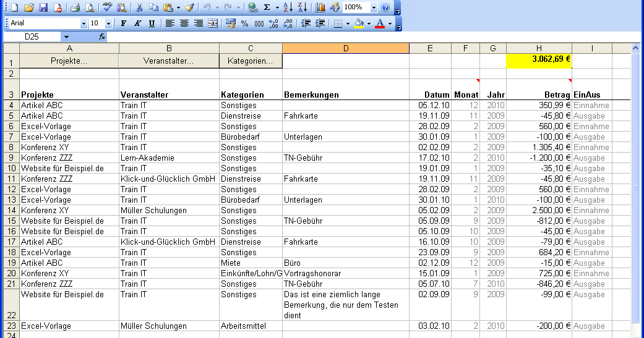Insert a hyperlink with the globe icon
The width and height of the screenshot is (644, 338).
pos(253,7)
